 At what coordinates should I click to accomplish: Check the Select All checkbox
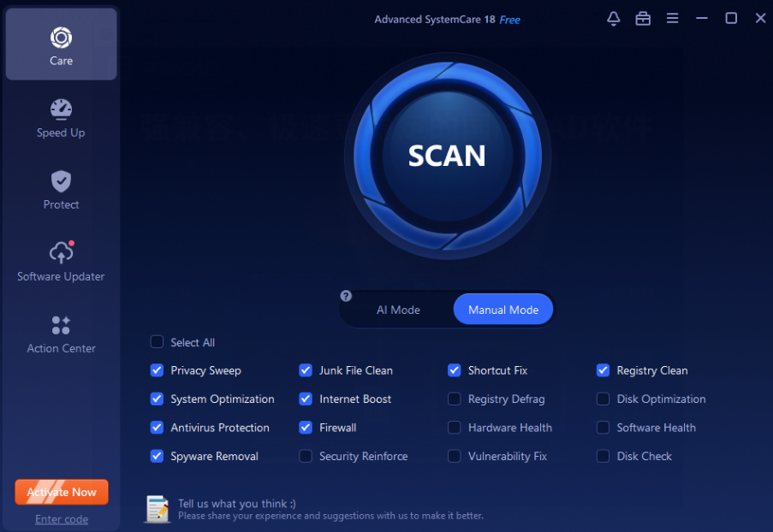click(157, 342)
